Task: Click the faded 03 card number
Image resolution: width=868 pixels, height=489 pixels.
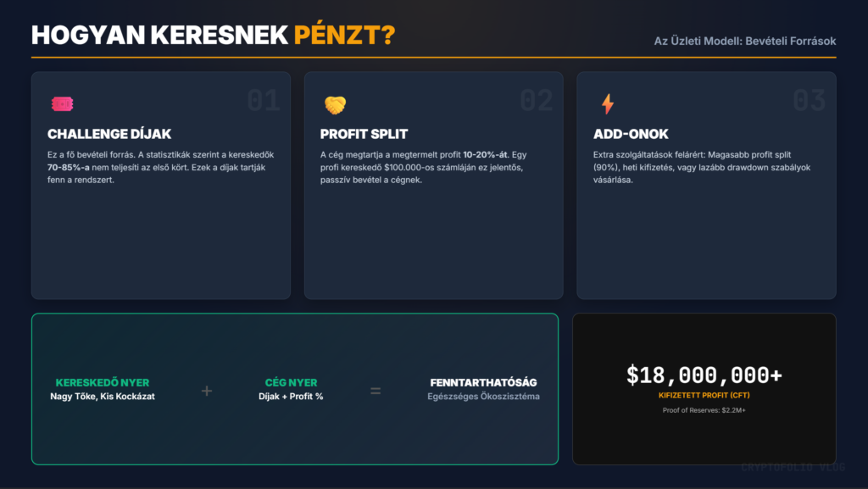Action: (x=809, y=101)
